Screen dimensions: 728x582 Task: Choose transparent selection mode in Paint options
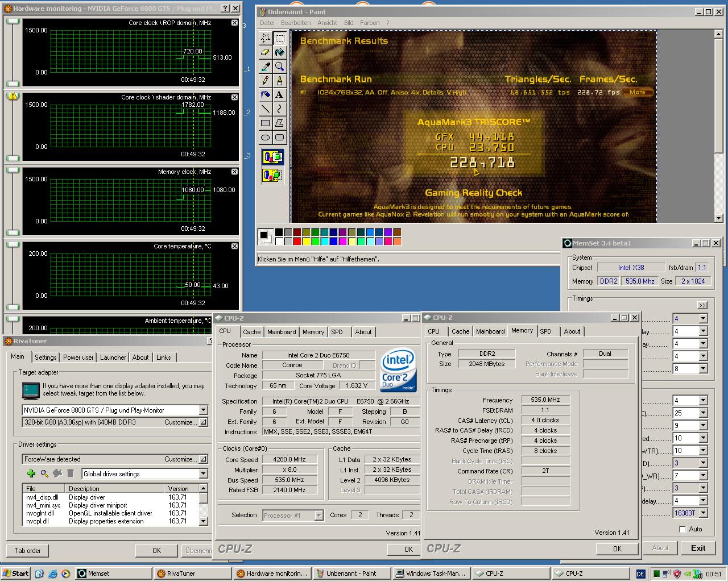click(272, 175)
